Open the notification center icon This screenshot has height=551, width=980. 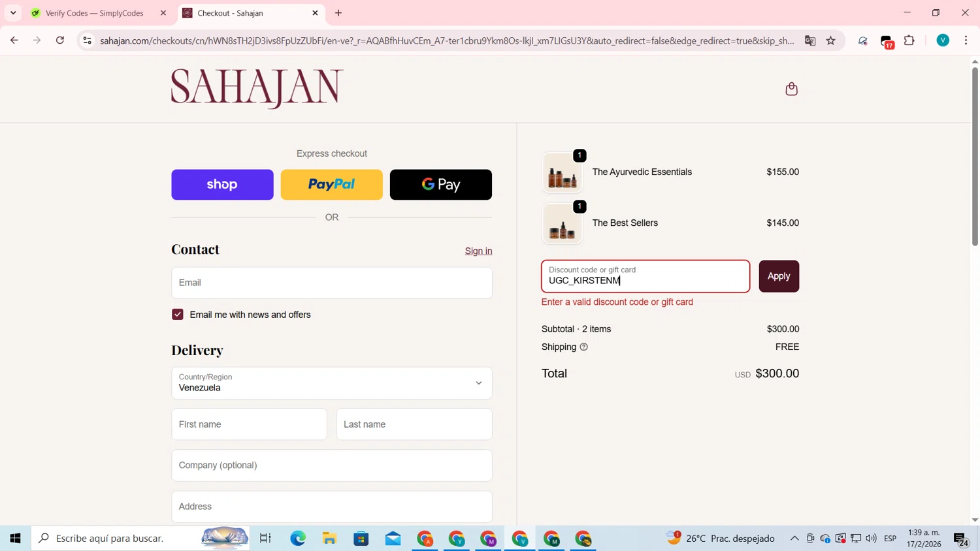point(962,539)
